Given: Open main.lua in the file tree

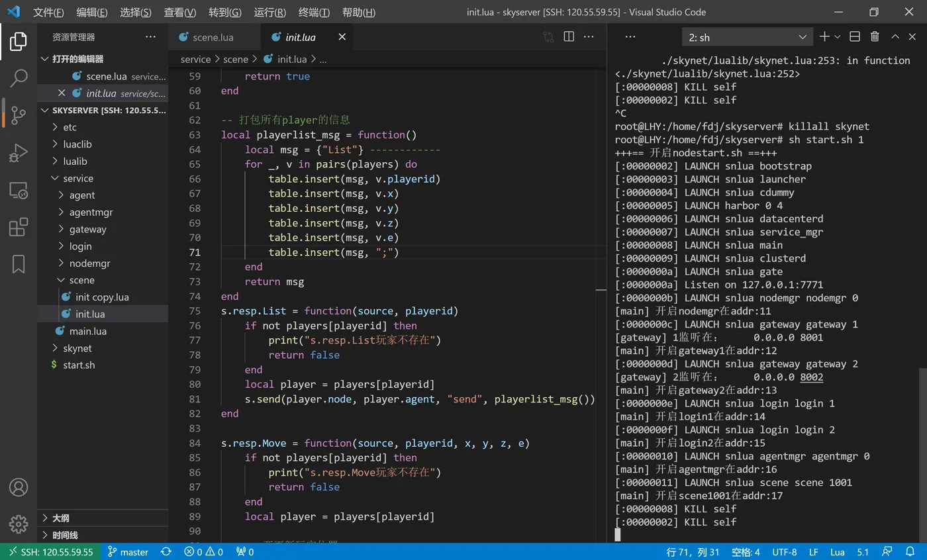Looking at the screenshot, I should pyautogui.click(x=103, y=331).
